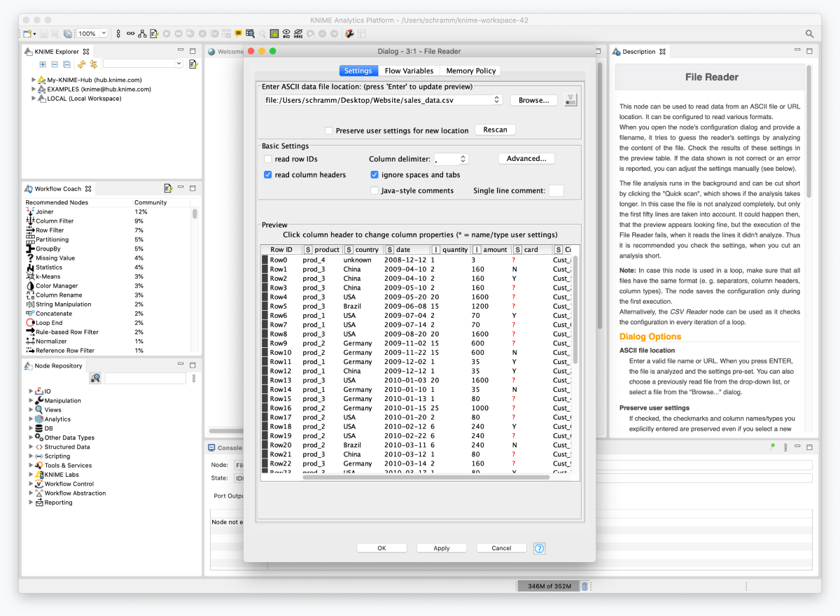The height and width of the screenshot is (616, 840).
Task: Expand the Manipulation category in Node Repository
Action: (x=31, y=400)
